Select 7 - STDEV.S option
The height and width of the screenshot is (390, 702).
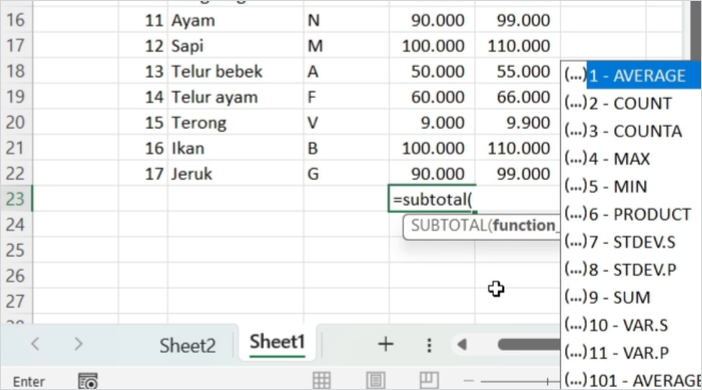[x=631, y=242]
